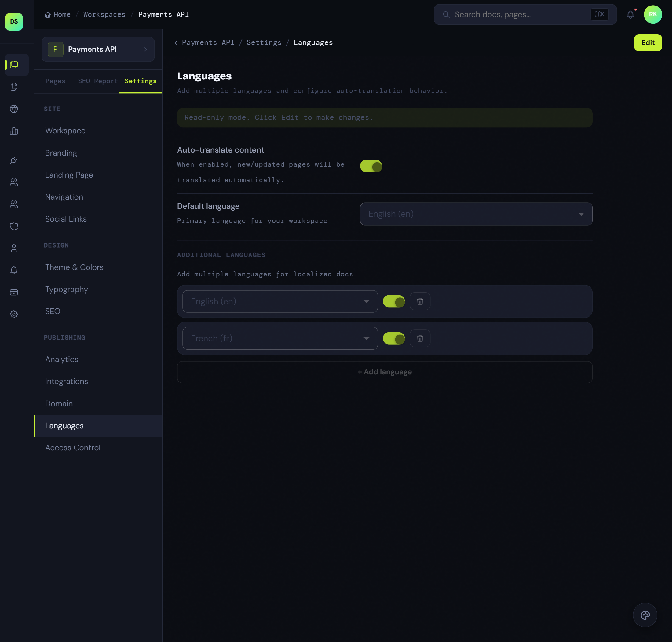The height and width of the screenshot is (642, 672).
Task: Select the globe icon in the sidebar
Action: click(14, 109)
